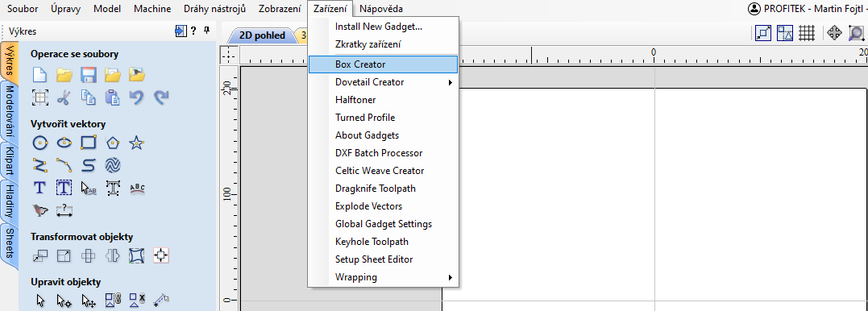This screenshot has width=868, height=311.
Task: Click the Trace Bitmap bird icon
Action: coord(39,210)
